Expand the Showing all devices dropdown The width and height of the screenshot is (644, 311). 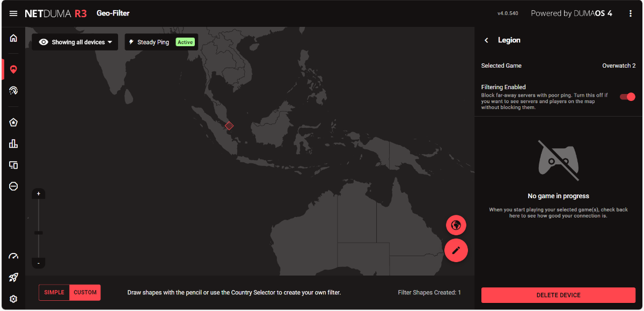pyautogui.click(x=75, y=42)
